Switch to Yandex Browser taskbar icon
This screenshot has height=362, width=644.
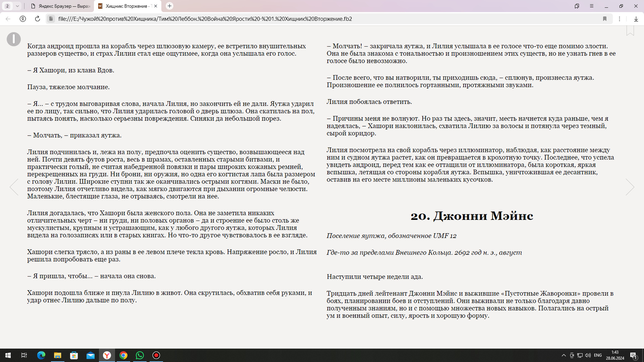pos(107,355)
